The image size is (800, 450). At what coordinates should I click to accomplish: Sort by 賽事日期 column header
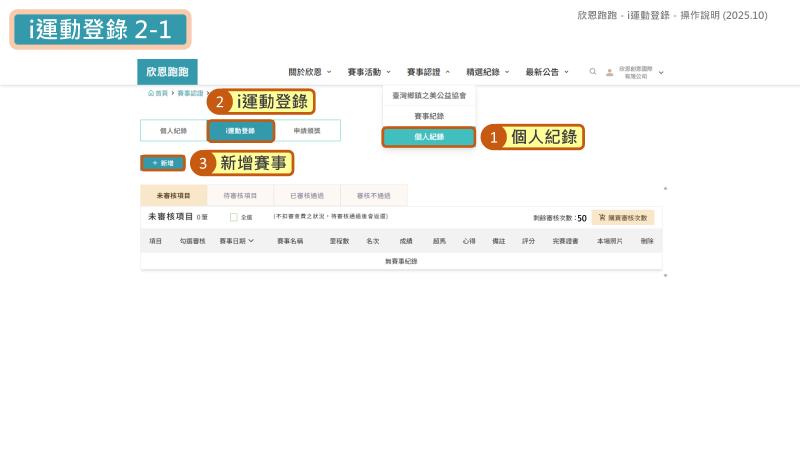tap(237, 241)
